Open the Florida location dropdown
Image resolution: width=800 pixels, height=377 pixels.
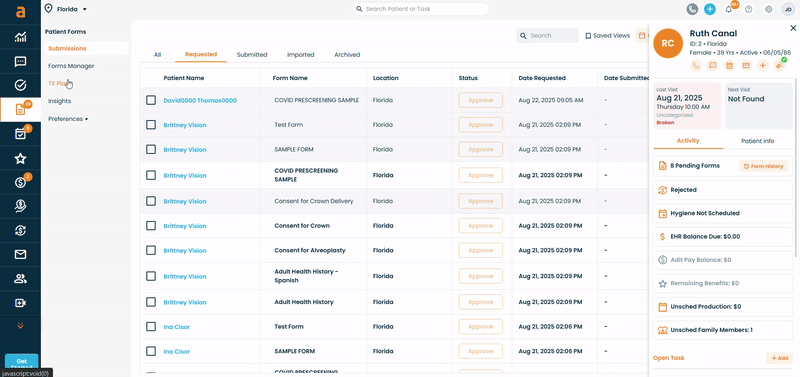point(66,9)
